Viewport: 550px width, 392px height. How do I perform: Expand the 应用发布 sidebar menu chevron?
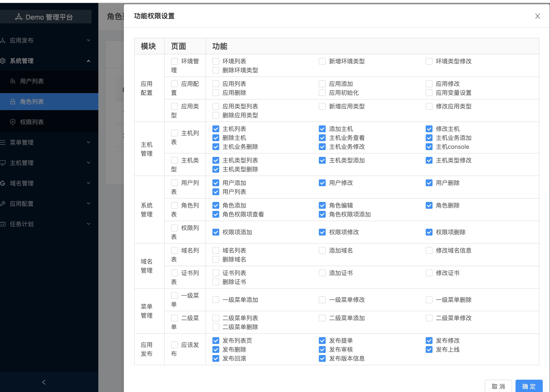click(x=89, y=40)
